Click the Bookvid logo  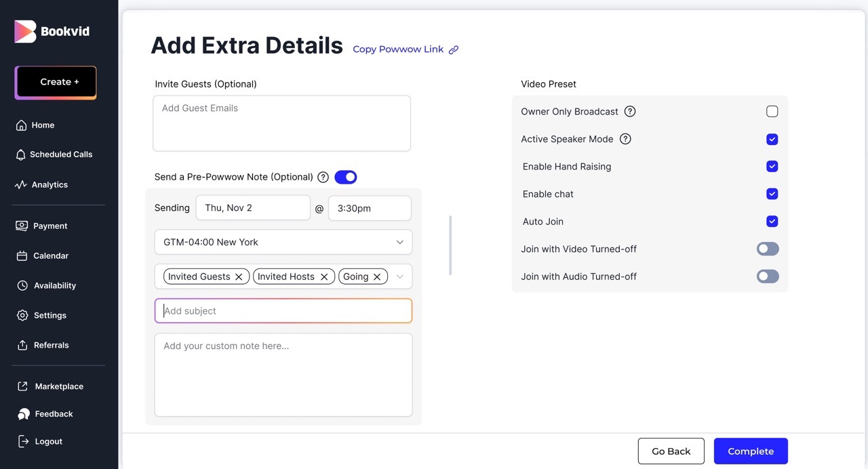(x=51, y=30)
